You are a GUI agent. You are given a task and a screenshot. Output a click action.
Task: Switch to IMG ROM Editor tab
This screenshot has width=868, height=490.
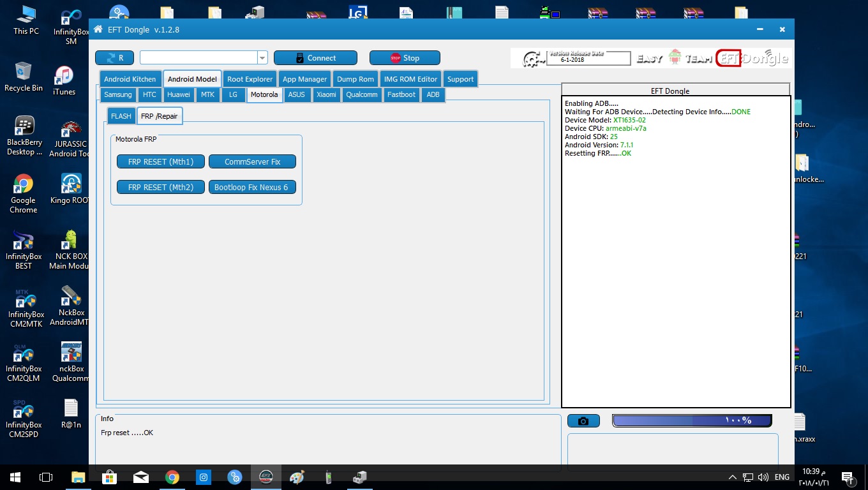(411, 79)
